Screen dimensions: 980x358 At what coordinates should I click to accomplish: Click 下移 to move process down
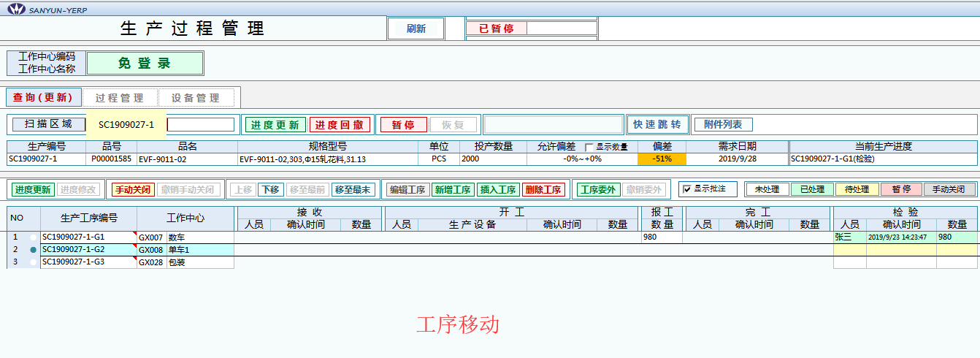point(270,190)
